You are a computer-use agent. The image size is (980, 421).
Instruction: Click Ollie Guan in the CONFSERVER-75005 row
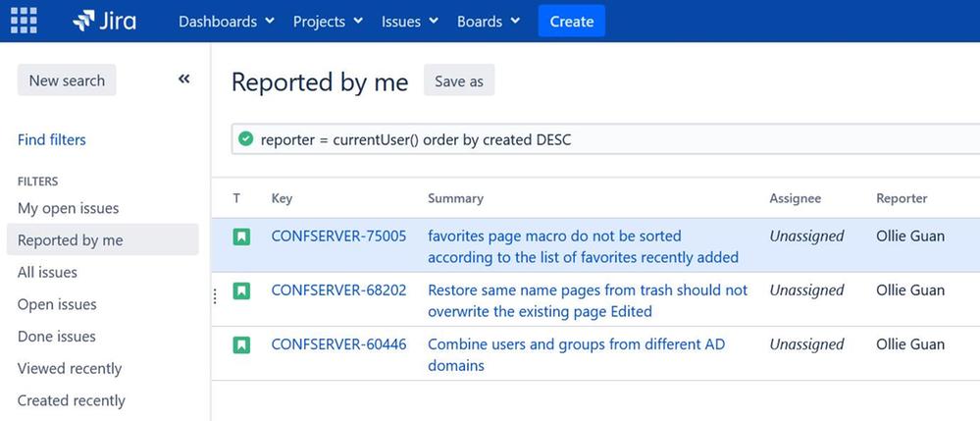click(910, 236)
